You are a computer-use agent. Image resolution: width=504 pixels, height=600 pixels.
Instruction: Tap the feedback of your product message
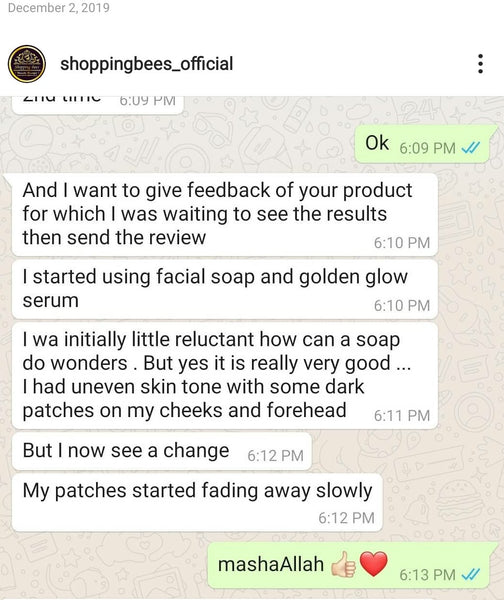click(225, 215)
